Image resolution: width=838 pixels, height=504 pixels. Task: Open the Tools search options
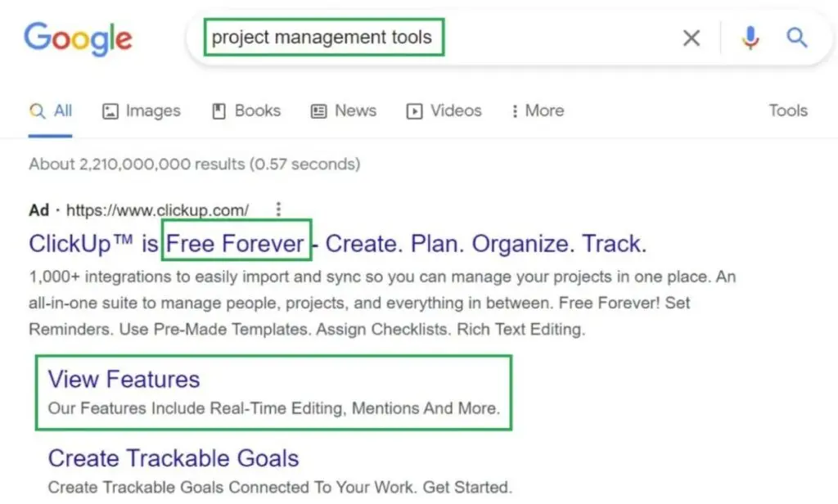[x=787, y=110]
